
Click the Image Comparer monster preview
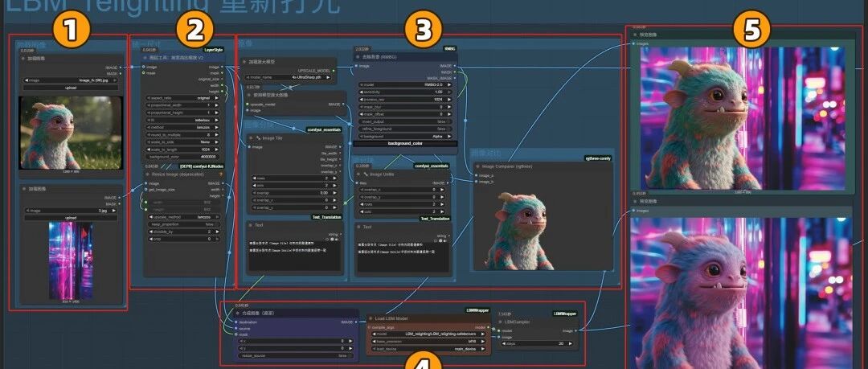pos(518,231)
